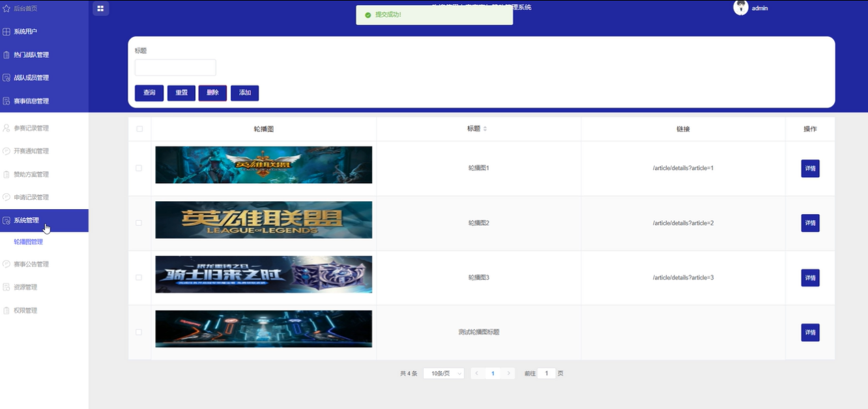Click the chat icon beside 开赛通知管理
The width and height of the screenshot is (868, 409).
pyautogui.click(x=7, y=151)
